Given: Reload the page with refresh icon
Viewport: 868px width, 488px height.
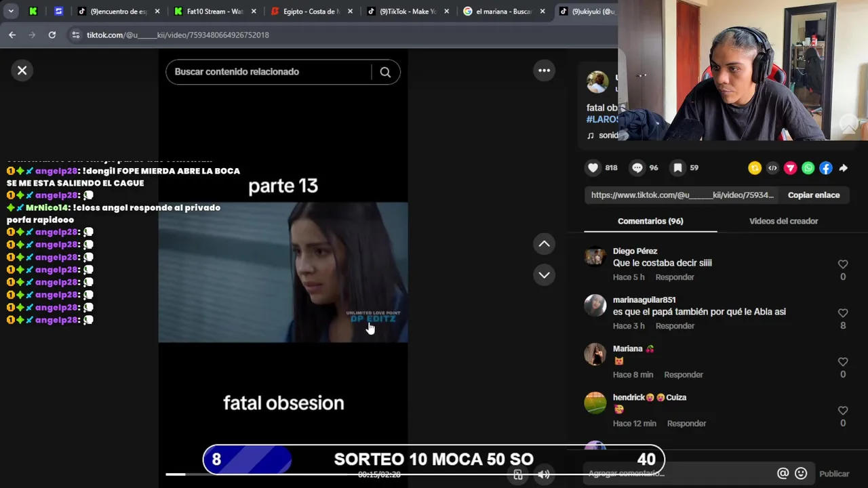Looking at the screenshot, I should click(x=52, y=35).
